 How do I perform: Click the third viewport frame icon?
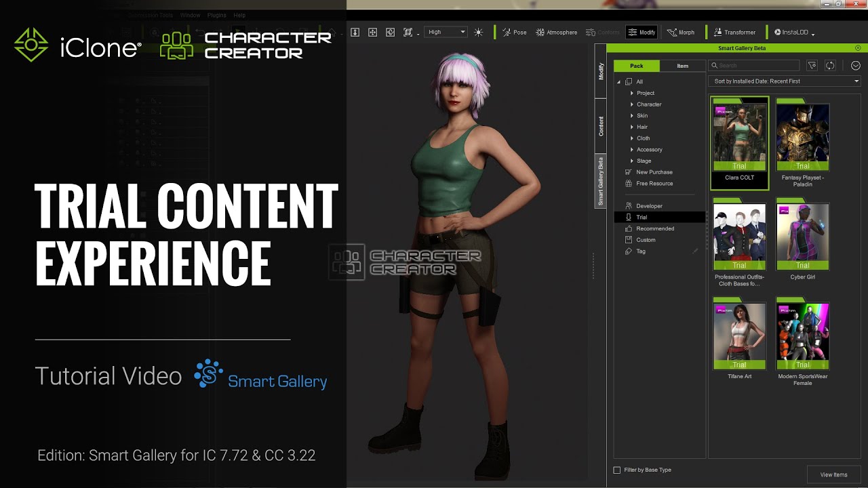[390, 32]
